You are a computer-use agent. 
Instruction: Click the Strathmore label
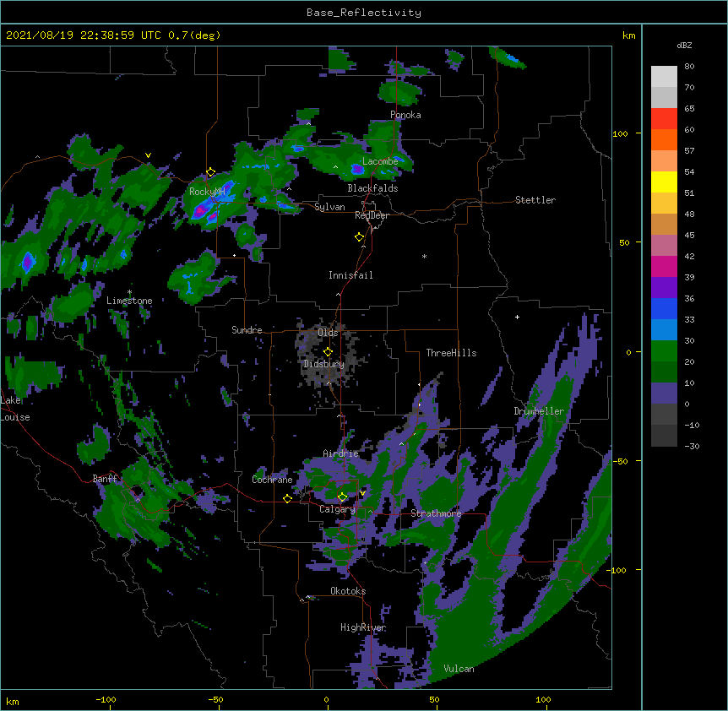click(436, 513)
